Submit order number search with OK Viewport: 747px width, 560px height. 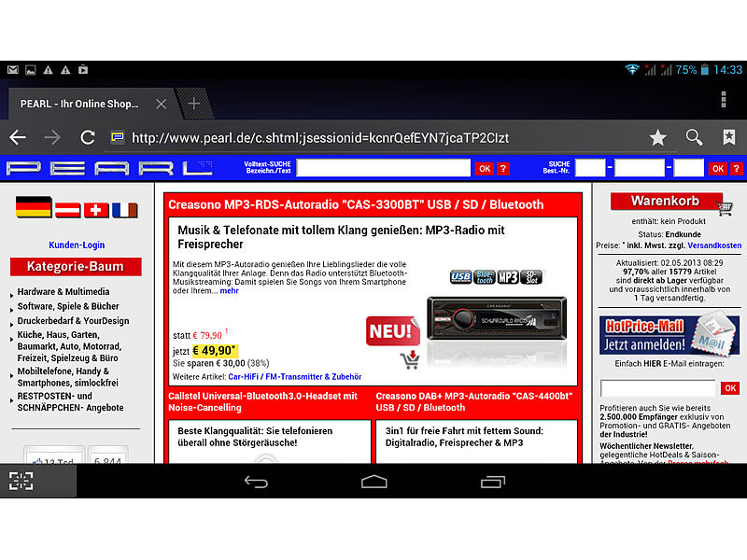(718, 169)
